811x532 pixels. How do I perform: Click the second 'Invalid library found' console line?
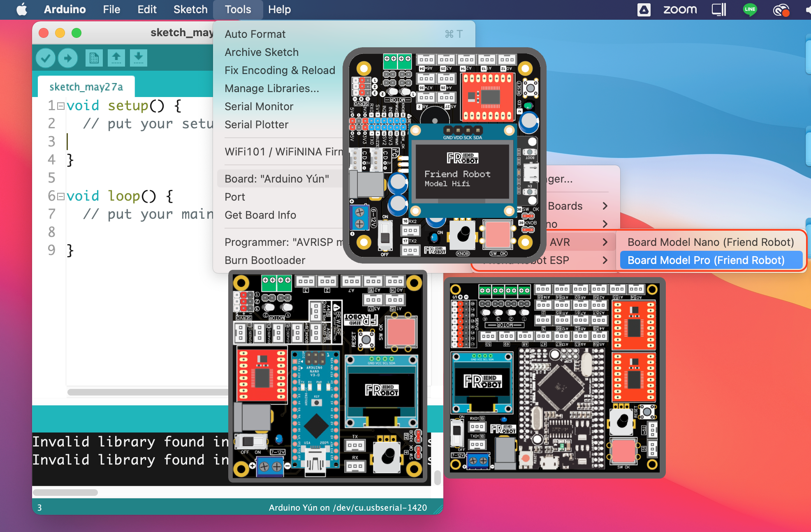[130, 460]
